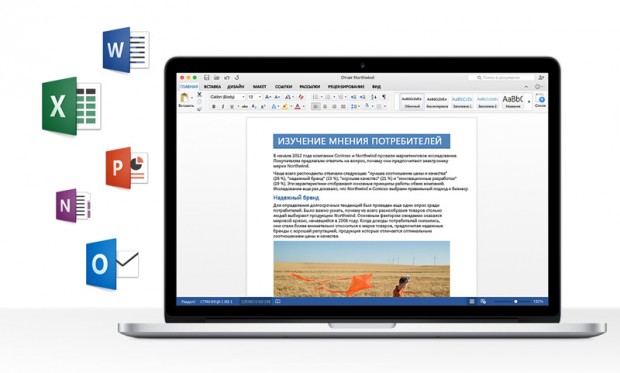
Task: Click the document search field
Action: click(501, 78)
